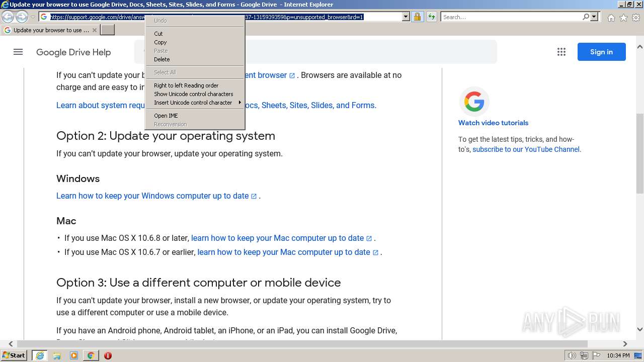Expand the address bar dropdown arrow

[x=406, y=17]
